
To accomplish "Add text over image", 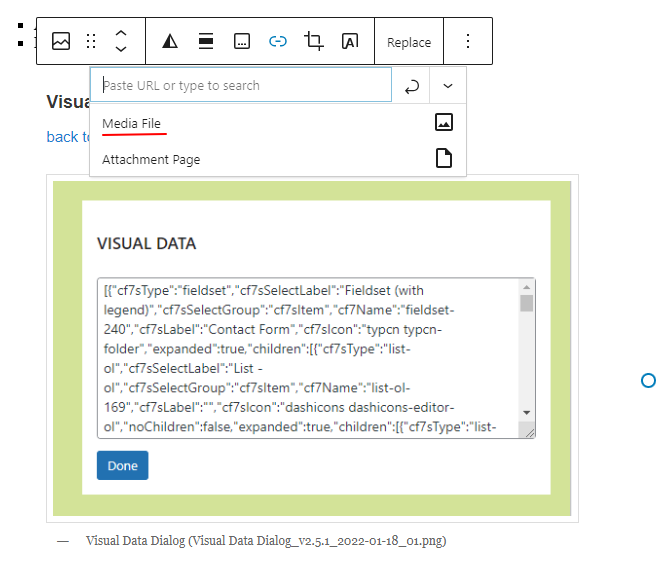I will [350, 41].
